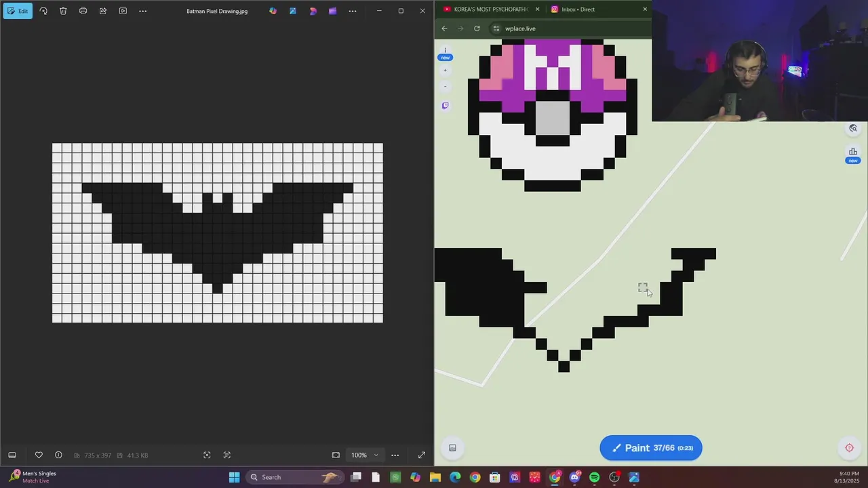
Task: Open wplace info button with new badge
Action: (446, 53)
